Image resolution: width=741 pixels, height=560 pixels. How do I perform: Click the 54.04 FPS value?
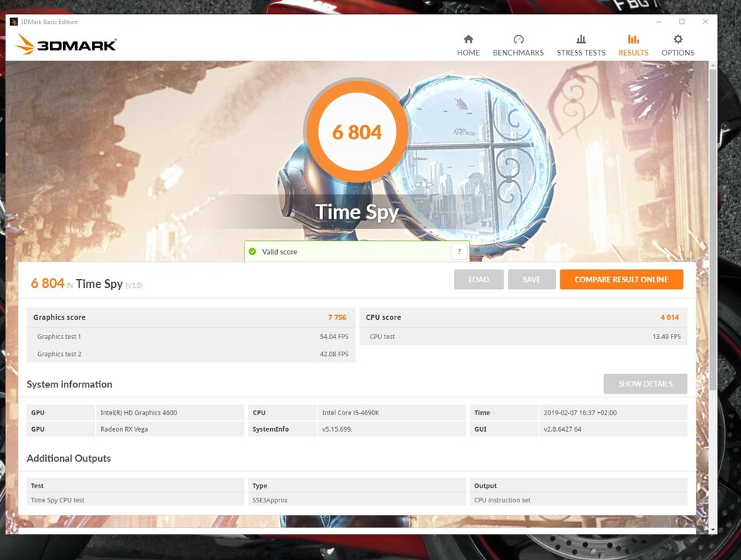click(334, 337)
